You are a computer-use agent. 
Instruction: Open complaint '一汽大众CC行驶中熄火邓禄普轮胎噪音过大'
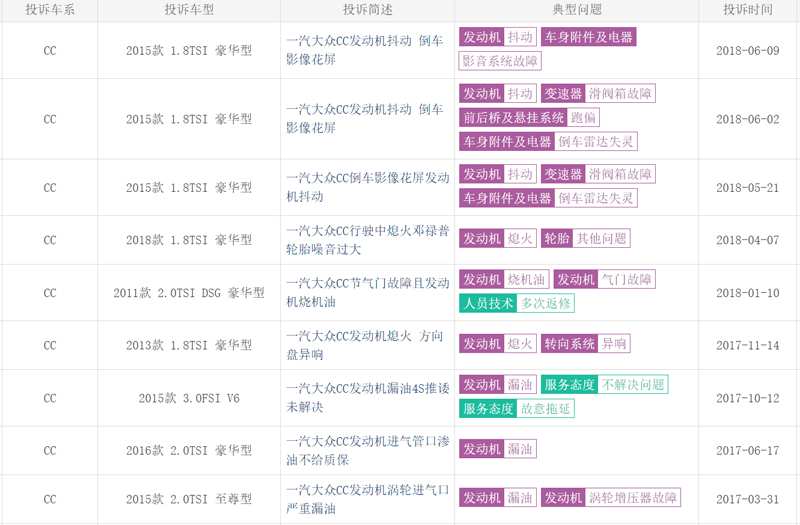[367, 240]
